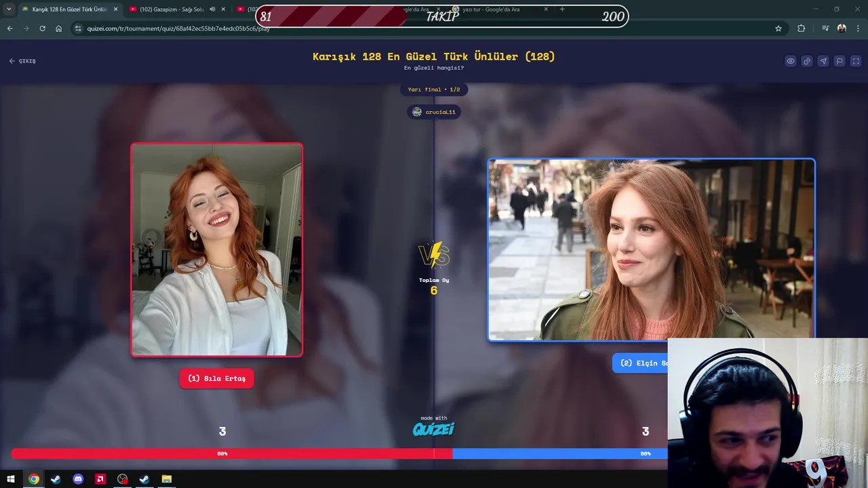Click the red 50% vote bar
The image size is (868, 488).
tap(232, 453)
